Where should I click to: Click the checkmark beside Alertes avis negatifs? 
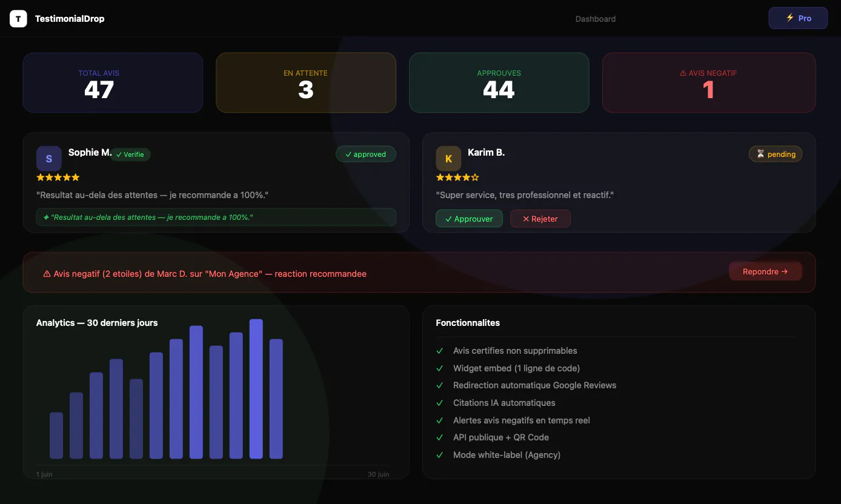(440, 420)
